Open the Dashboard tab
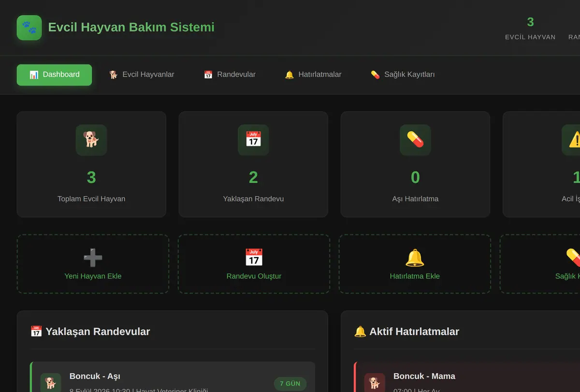Image resolution: width=580 pixels, height=392 pixels. tap(54, 75)
